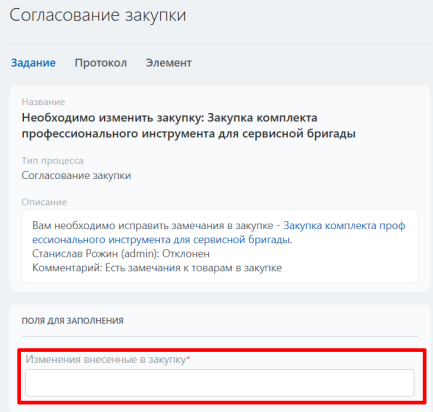The image size is (433, 412).
Task: Click the ПОЛЯ ДЛЯ ЗАПОЛНЕНИЯ section header
Action: (73, 321)
